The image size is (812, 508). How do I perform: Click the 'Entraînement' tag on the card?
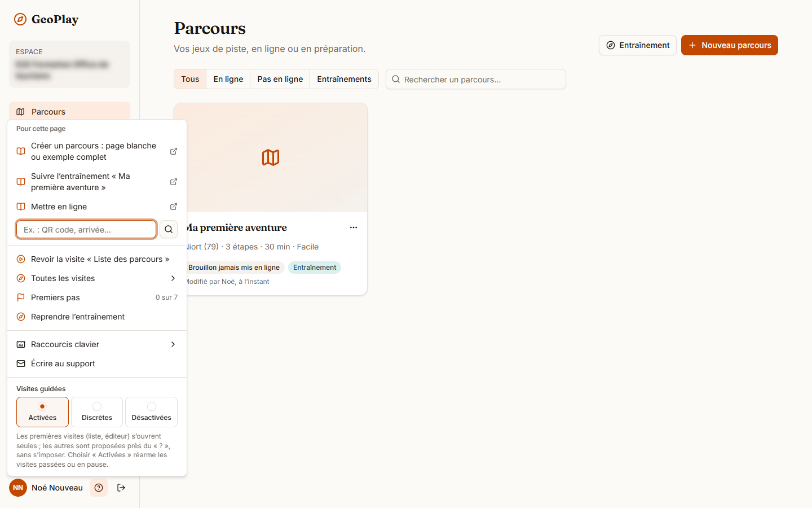click(x=315, y=268)
